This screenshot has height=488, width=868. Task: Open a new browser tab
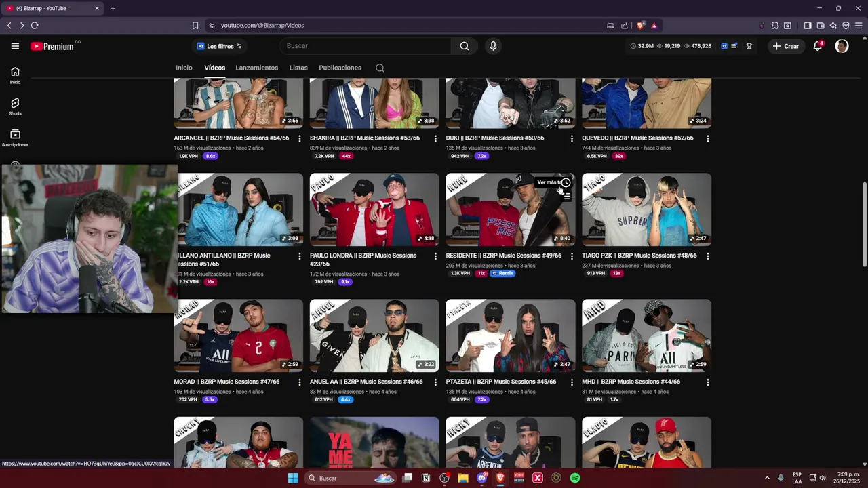(x=113, y=8)
